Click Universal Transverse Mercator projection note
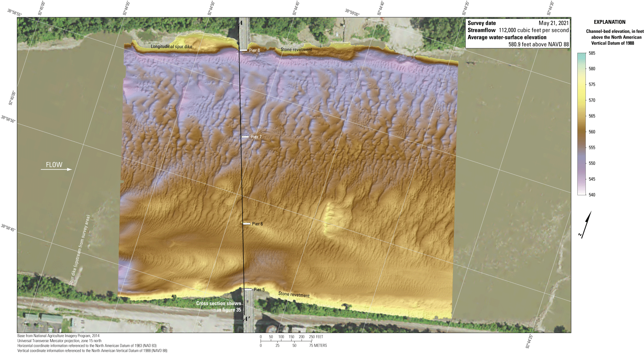 point(60,341)
